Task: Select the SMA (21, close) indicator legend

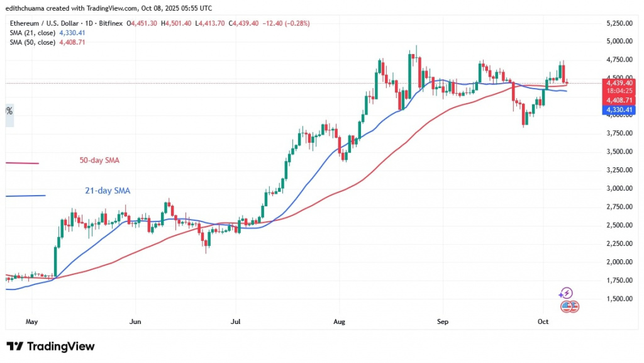Action: point(47,33)
